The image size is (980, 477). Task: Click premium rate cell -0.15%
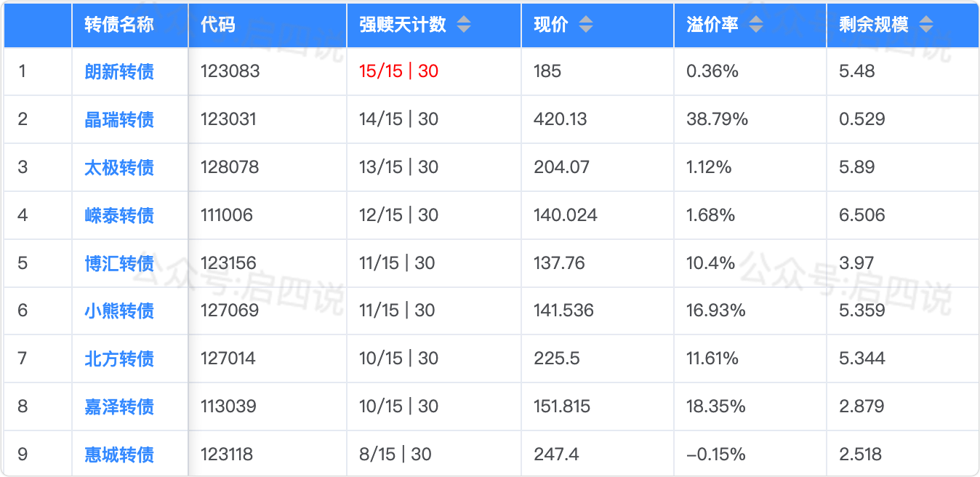click(x=715, y=454)
